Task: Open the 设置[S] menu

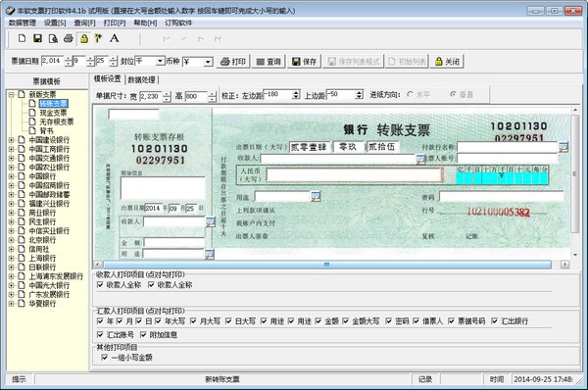Action: coord(55,23)
